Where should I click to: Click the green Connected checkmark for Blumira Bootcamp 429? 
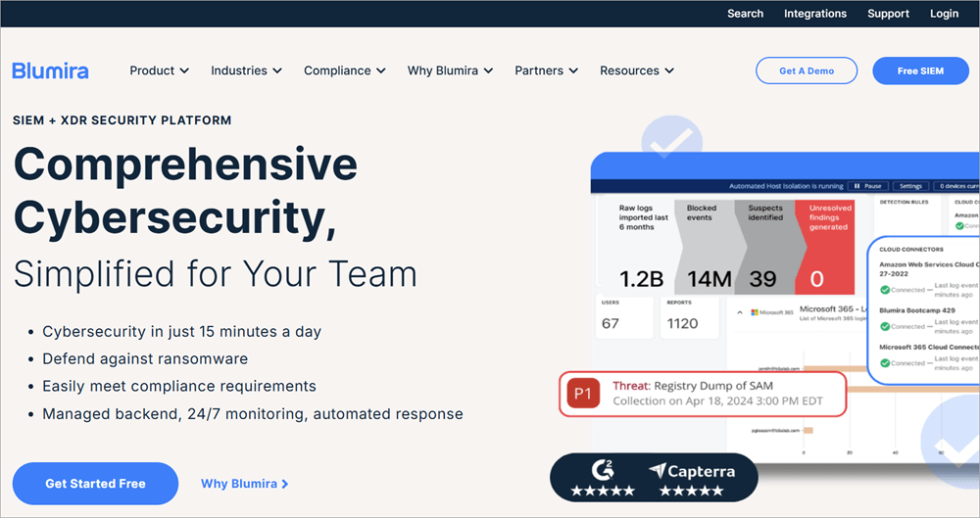(x=885, y=326)
